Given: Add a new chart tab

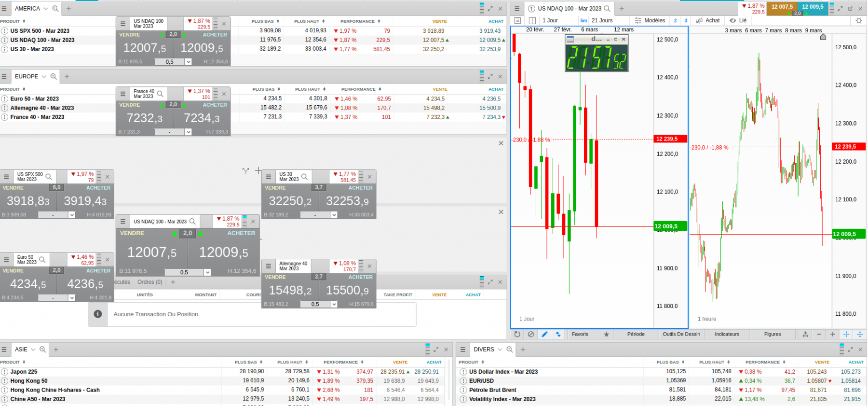Looking at the screenshot, I should (x=622, y=9).
